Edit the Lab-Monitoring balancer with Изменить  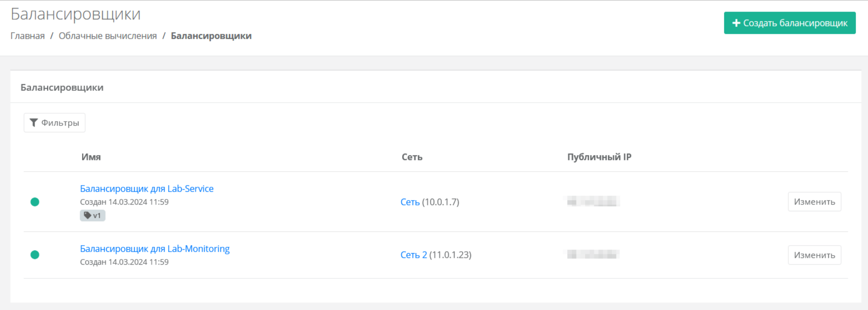point(815,255)
